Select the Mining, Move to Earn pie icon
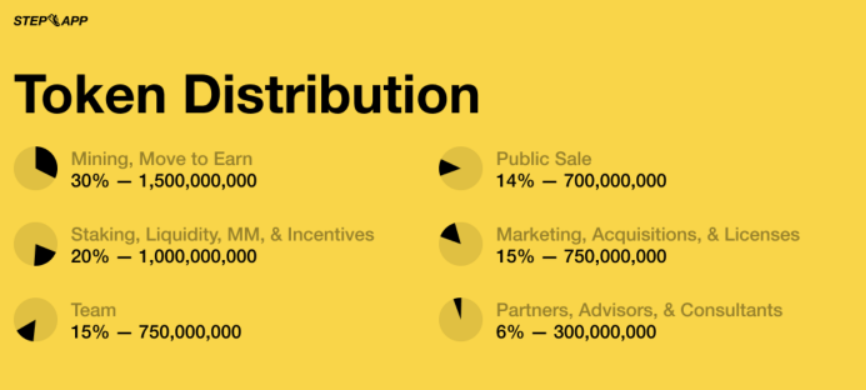The width and height of the screenshot is (866, 390). click(36, 168)
